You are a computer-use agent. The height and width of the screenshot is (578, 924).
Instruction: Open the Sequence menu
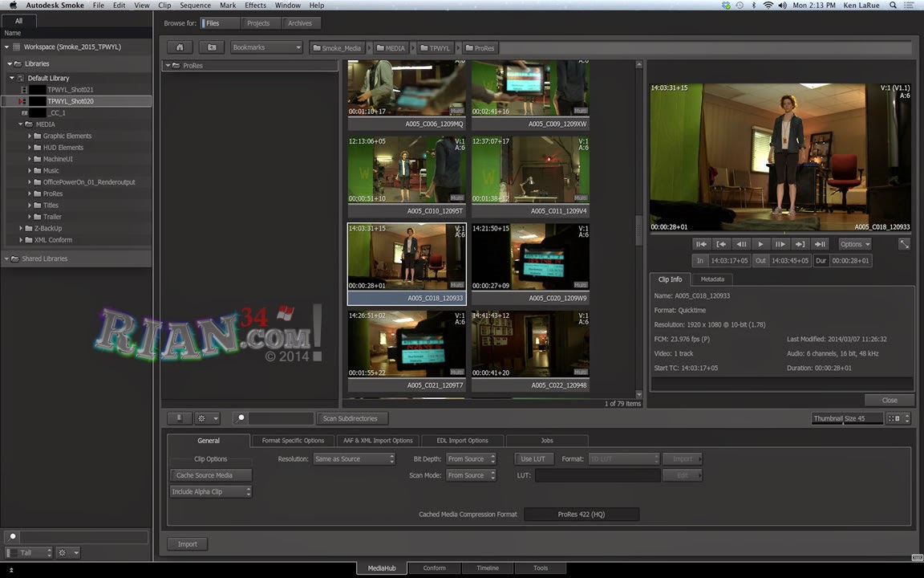(195, 6)
